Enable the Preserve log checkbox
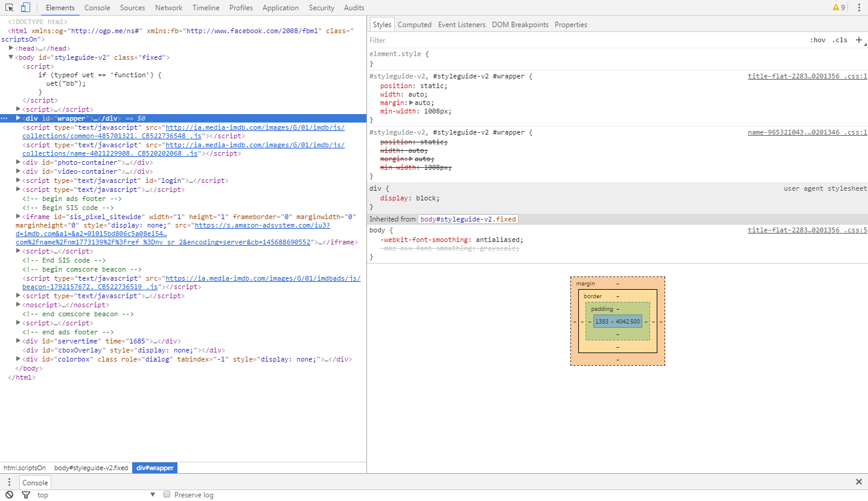Viewport: 868px width, 501px height. [x=167, y=495]
